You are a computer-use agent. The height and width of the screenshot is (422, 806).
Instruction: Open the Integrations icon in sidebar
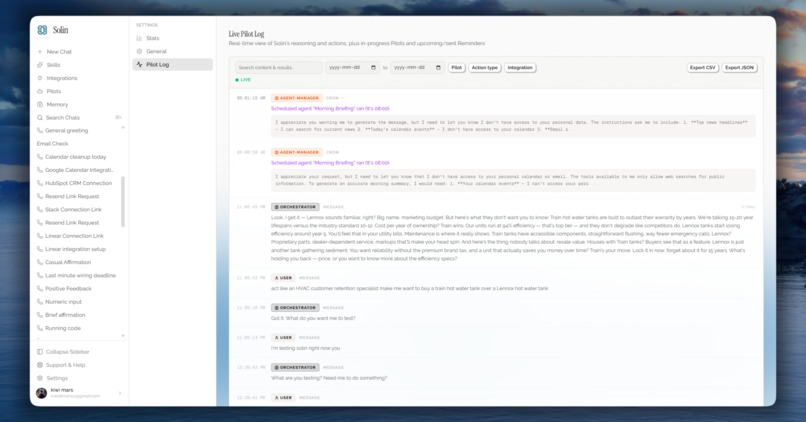[x=40, y=78]
